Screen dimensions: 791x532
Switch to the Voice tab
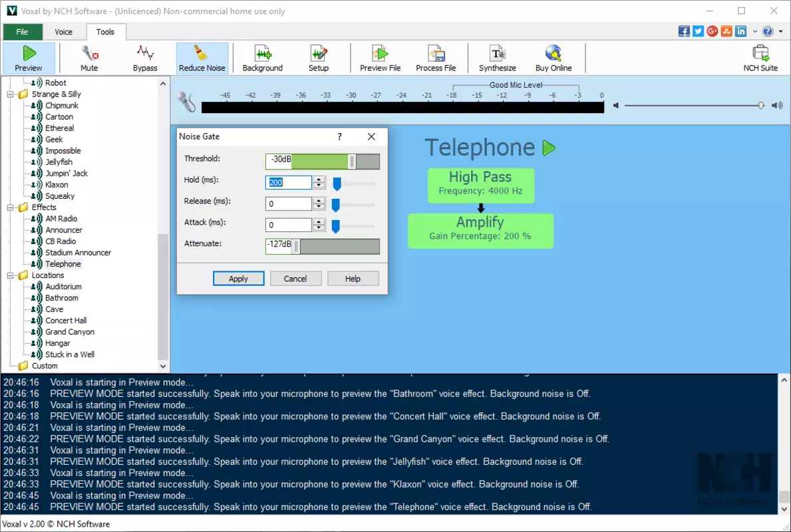pos(64,32)
